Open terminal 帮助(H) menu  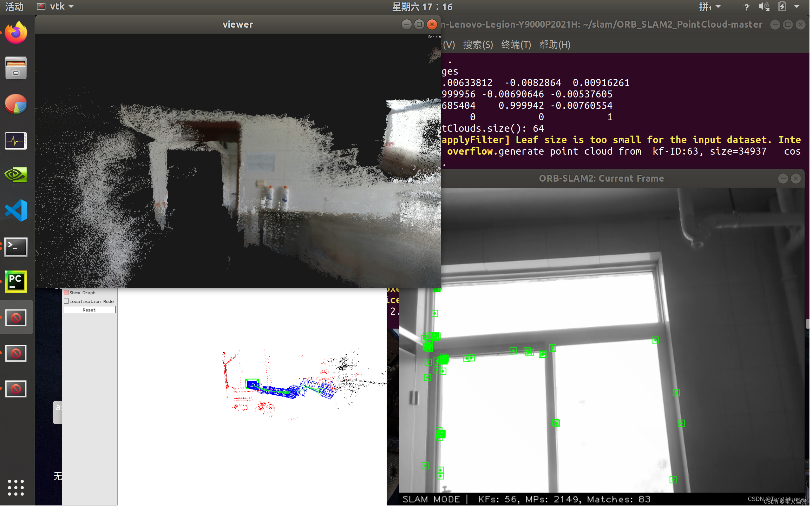click(x=556, y=45)
